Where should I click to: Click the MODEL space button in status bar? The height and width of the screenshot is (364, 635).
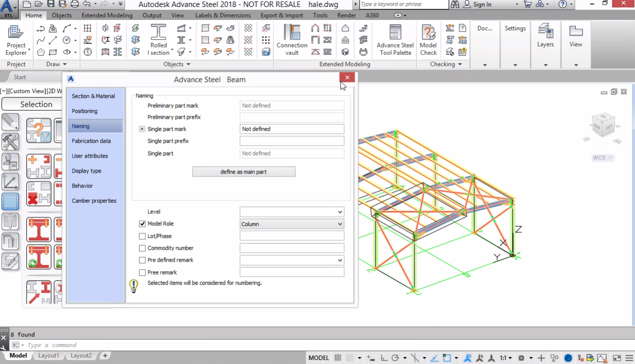[319, 358]
